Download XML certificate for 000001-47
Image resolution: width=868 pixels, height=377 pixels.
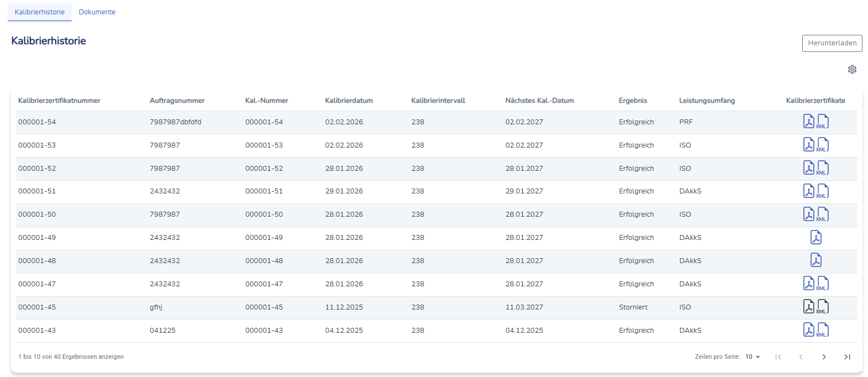click(823, 284)
